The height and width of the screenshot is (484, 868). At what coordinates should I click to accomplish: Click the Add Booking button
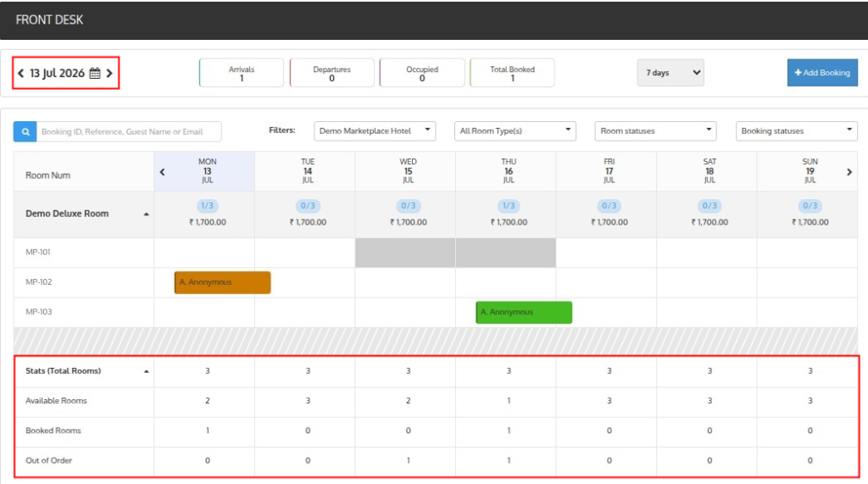(822, 73)
